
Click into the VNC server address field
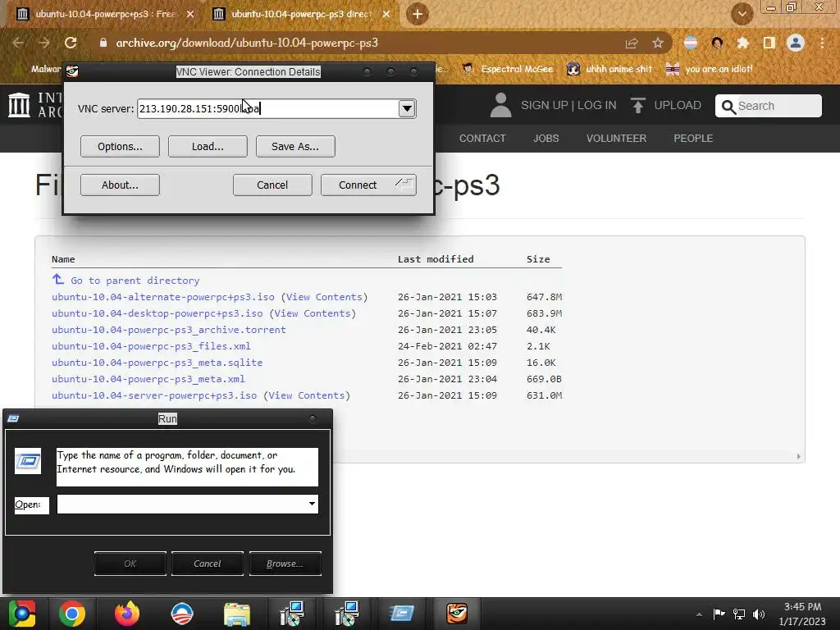pos(268,109)
